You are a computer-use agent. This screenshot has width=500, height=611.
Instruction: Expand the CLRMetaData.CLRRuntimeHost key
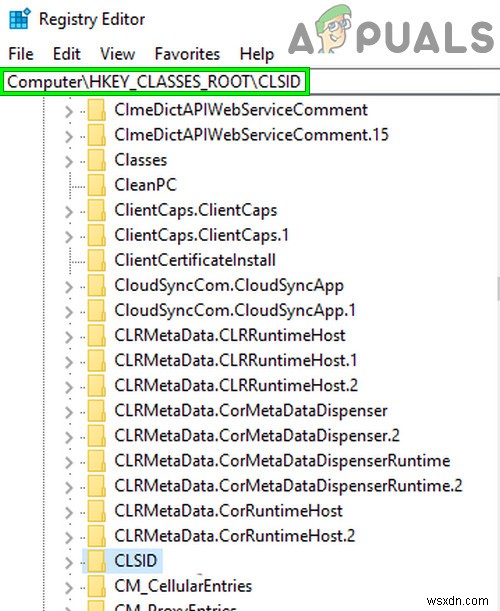pos(69,337)
